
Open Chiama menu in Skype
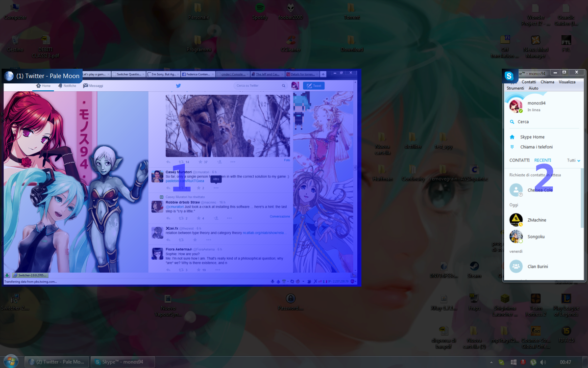547,82
